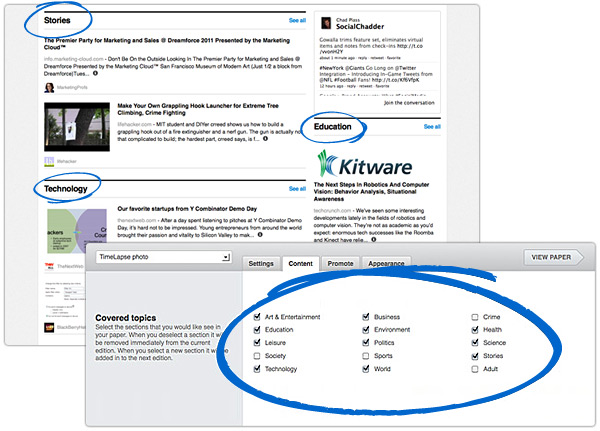
Task: Open the Dreamforce 2011 Premier Party story
Action: (x=167, y=44)
